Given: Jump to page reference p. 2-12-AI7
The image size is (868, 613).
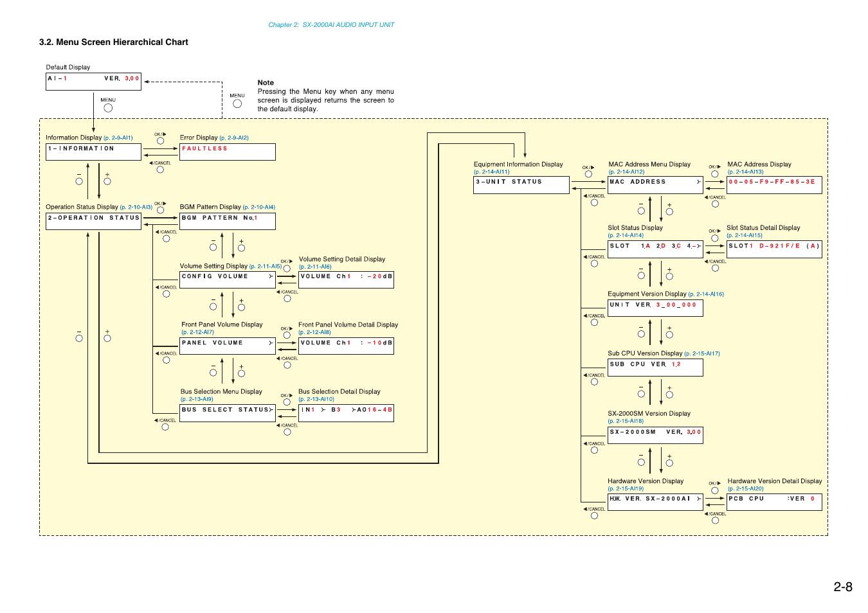Looking at the screenshot, I should (x=197, y=332).
